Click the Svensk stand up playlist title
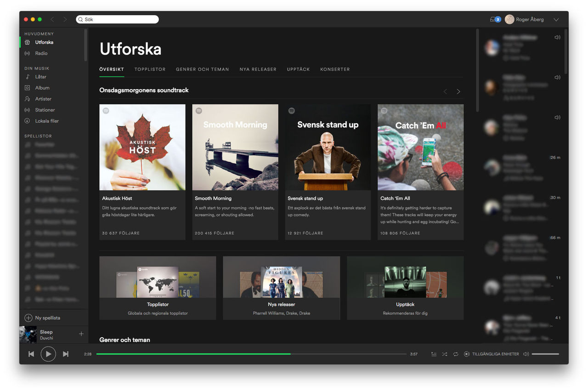This screenshot has height=392, width=588. pos(305,199)
